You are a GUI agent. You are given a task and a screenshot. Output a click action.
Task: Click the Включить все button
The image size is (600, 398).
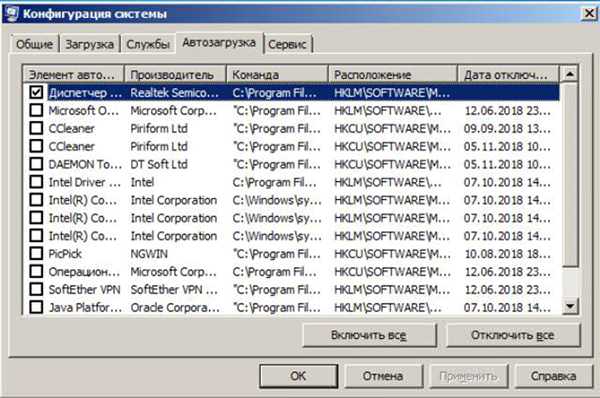click(x=369, y=335)
